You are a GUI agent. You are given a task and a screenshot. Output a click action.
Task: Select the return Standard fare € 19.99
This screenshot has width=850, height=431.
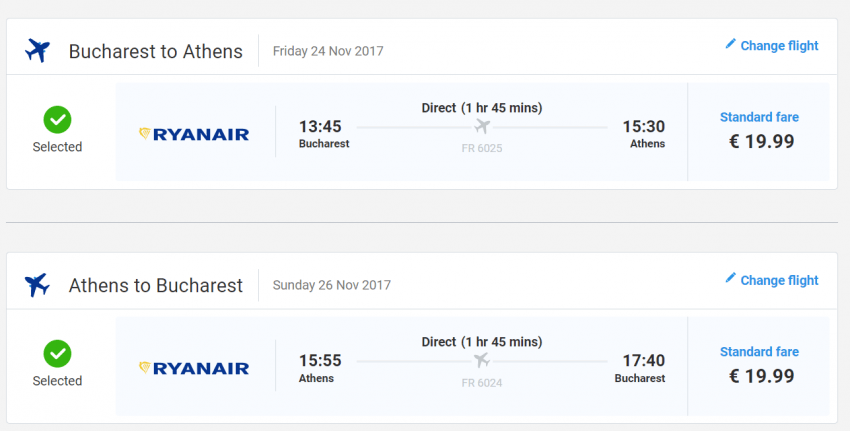tap(759, 366)
